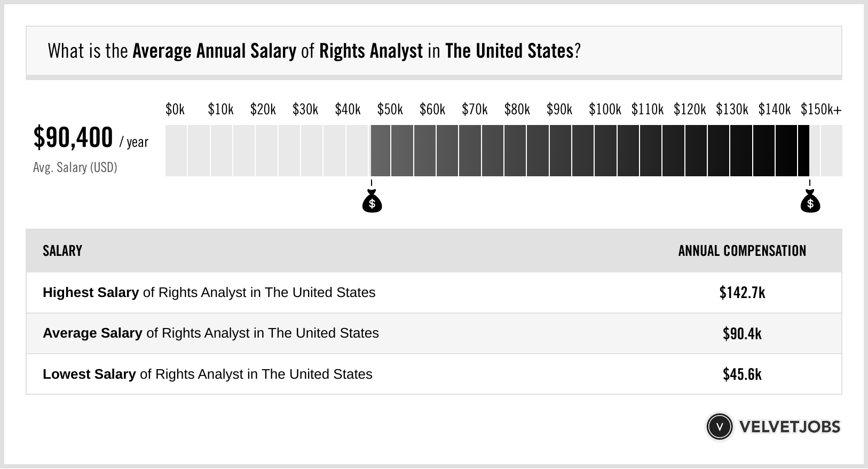
Task: Click the $50k scale label
Action: click(x=390, y=110)
